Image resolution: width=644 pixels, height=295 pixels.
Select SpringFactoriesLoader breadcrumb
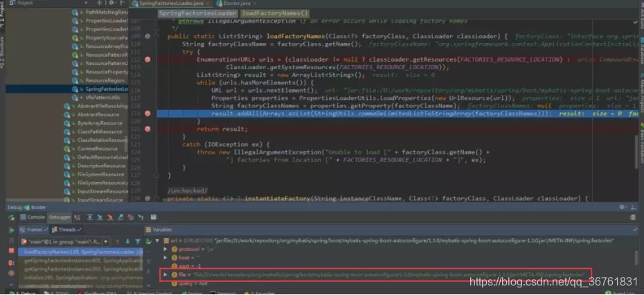[197, 14]
